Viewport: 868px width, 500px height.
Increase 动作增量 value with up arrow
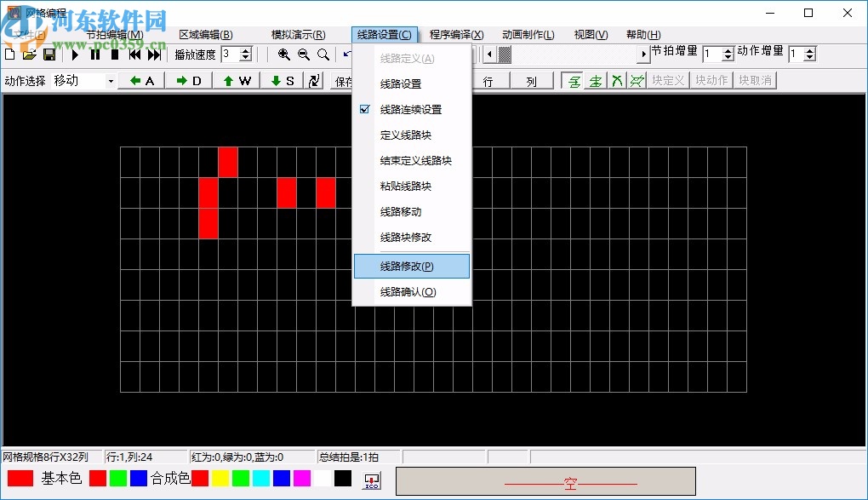810,50
